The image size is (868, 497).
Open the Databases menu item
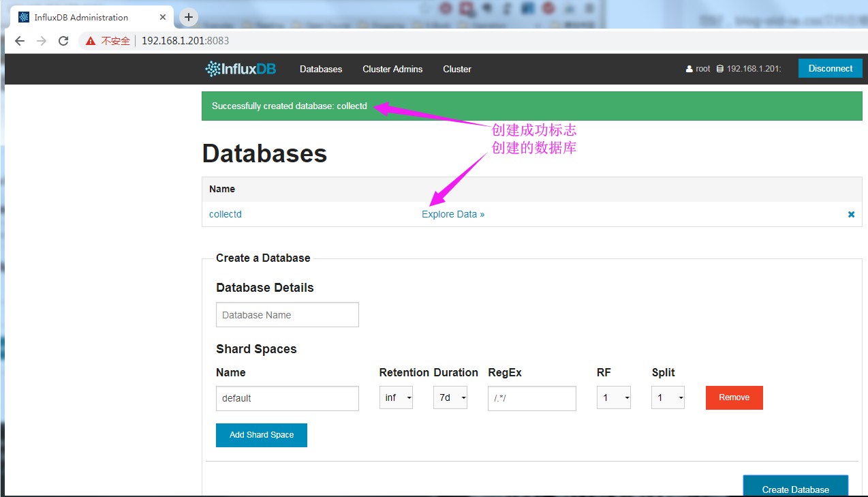[321, 69]
